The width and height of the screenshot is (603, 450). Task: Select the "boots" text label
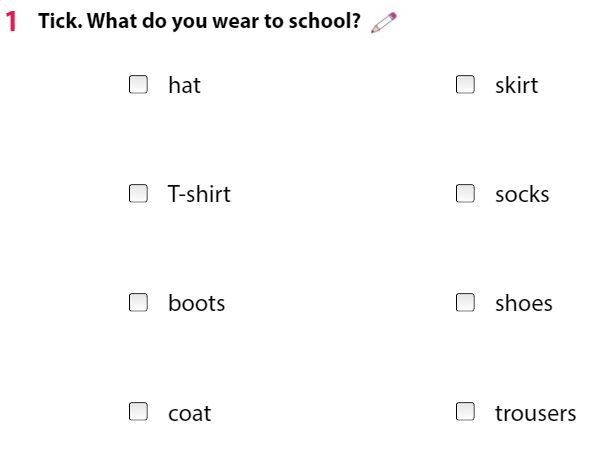[196, 303]
